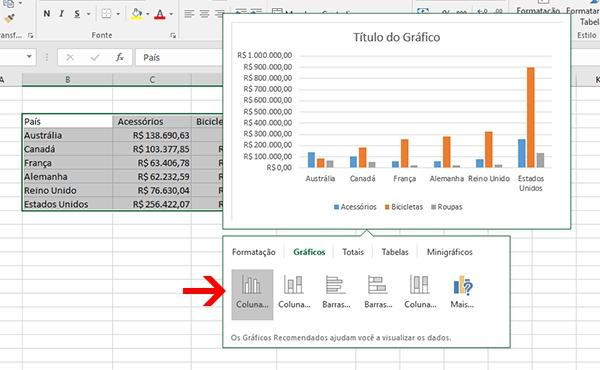Select column C header
Image resolution: width=600 pixels, height=370 pixels.
[152, 80]
